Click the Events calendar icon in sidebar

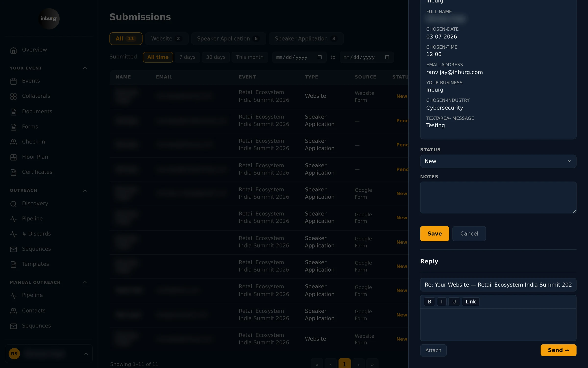13,81
